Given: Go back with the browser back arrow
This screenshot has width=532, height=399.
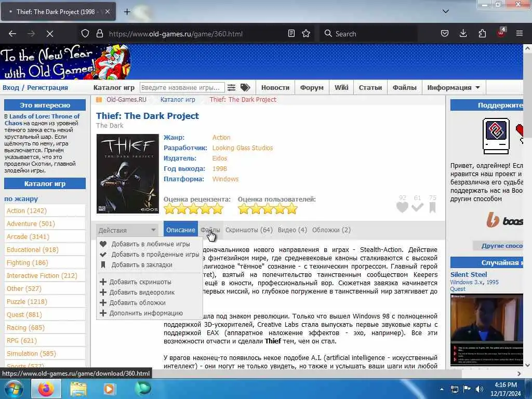Looking at the screenshot, I should pyautogui.click(x=12, y=34).
